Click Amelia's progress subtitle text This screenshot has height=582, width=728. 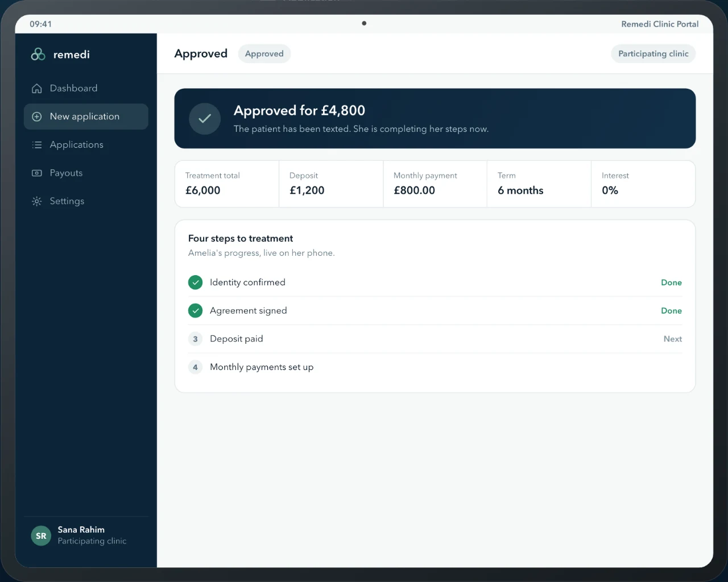[x=262, y=253]
